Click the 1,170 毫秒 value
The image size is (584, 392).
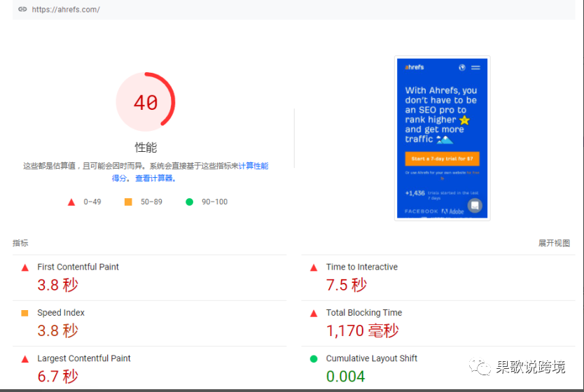pos(363,330)
